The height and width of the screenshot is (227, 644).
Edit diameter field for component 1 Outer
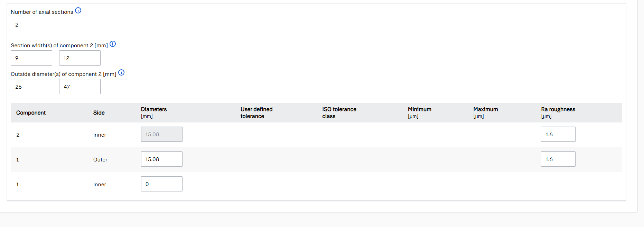[x=162, y=159]
